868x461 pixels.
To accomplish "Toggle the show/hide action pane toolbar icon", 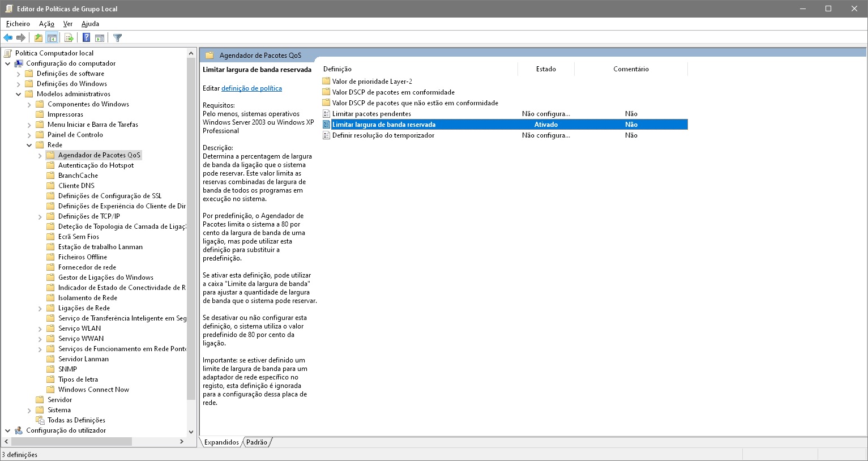I will coord(100,38).
